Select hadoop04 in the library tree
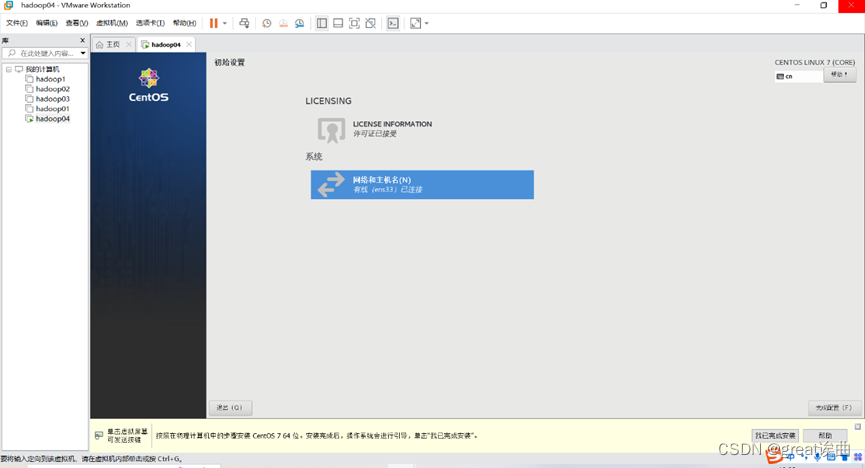Viewport: 865px width, 468px height. 52,119
